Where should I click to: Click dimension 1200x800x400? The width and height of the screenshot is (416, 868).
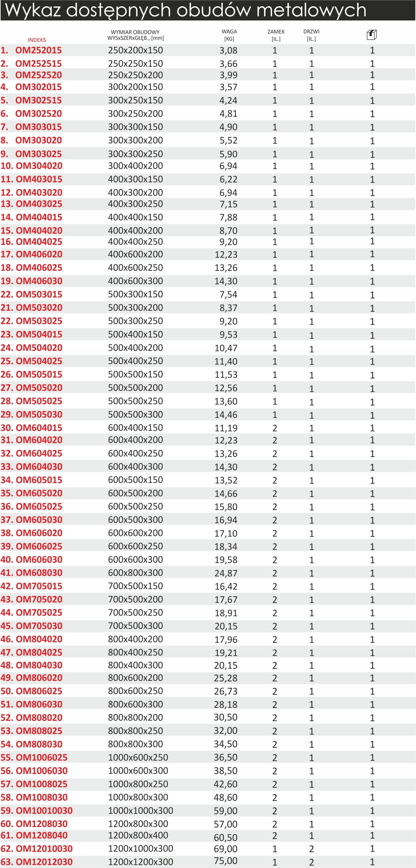(138, 835)
